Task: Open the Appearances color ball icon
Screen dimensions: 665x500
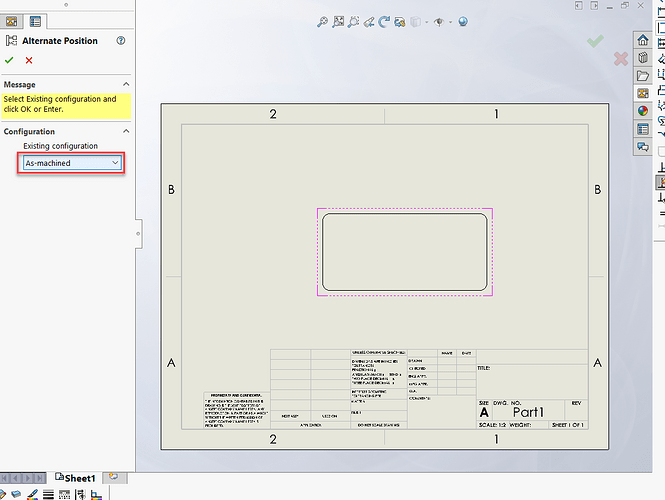Action: click(x=643, y=111)
